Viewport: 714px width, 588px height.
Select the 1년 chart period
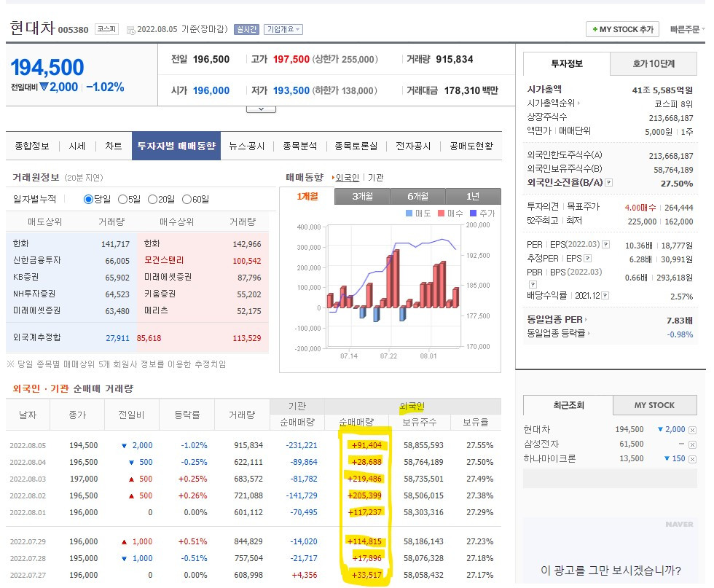pos(474,197)
